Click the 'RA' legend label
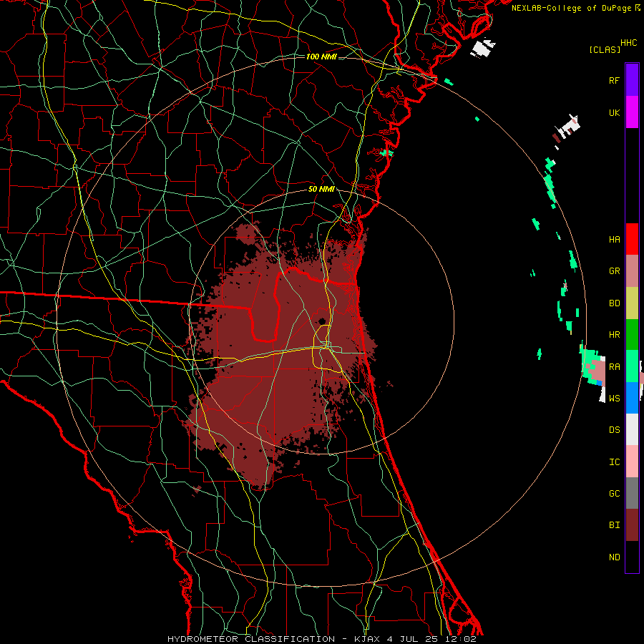Screen dimensions: 644x644 (x=614, y=366)
